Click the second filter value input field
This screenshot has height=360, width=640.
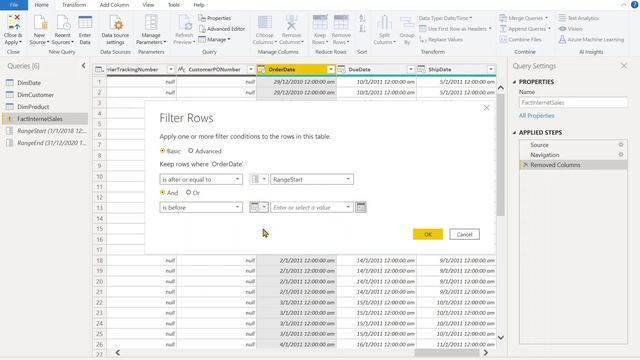click(x=312, y=207)
